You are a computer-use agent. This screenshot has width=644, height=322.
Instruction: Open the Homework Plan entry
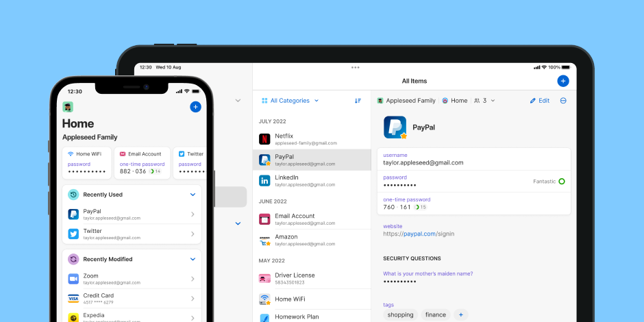pos(312,317)
